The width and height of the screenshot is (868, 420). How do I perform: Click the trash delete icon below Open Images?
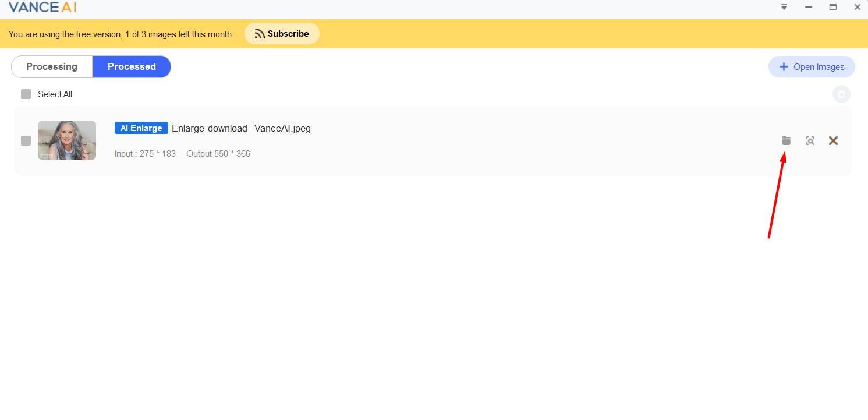click(x=841, y=94)
